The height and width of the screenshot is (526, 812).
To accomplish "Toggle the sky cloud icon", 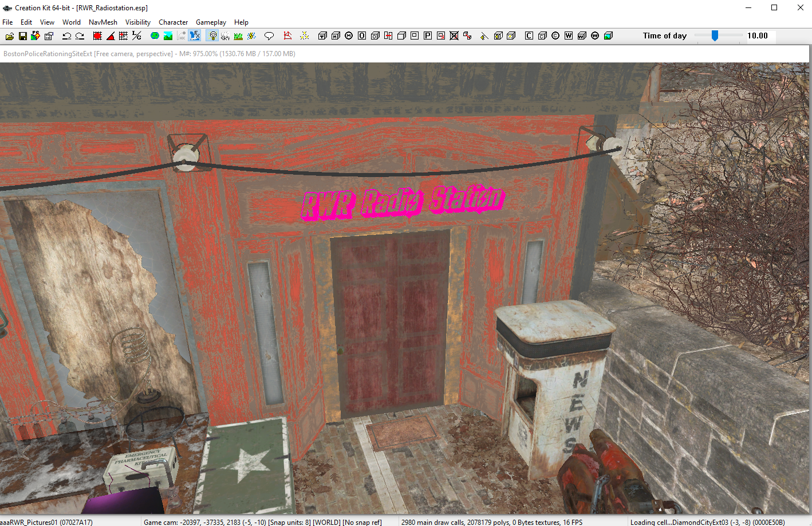I will click(226, 36).
